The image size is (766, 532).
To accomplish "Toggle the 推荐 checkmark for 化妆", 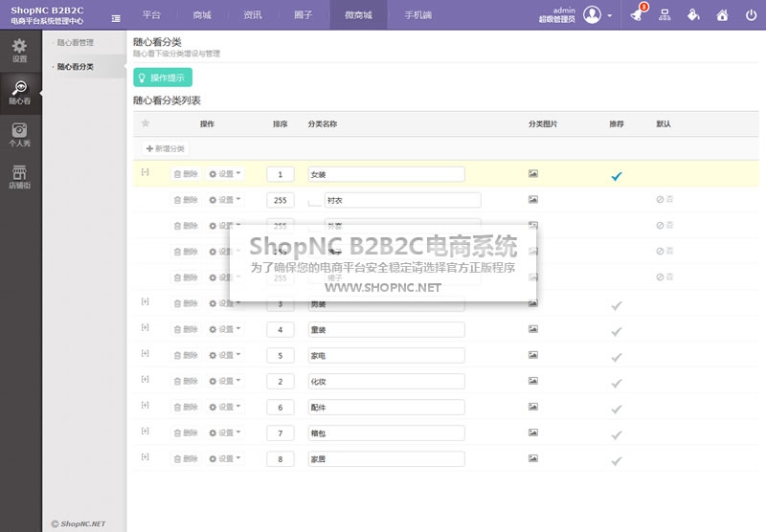I will pyautogui.click(x=617, y=383).
